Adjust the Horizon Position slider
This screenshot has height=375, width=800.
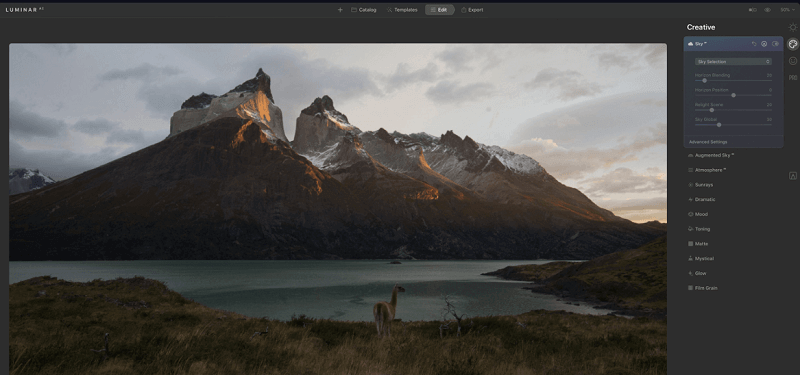pos(733,95)
